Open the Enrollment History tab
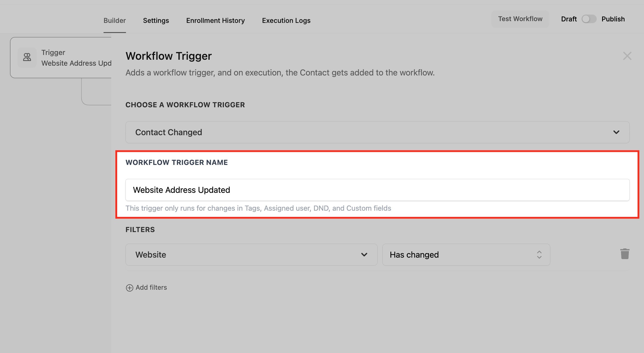Image resolution: width=644 pixels, height=353 pixels. (215, 21)
